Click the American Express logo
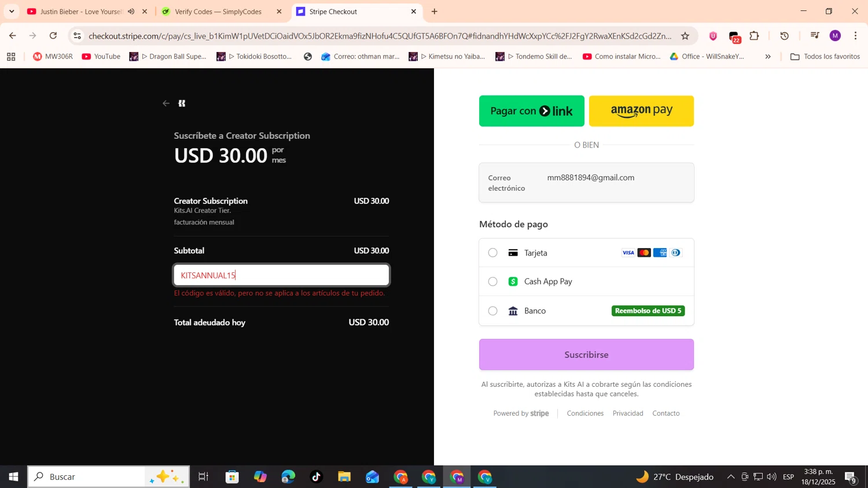This screenshot has width=868, height=488. [660, 253]
